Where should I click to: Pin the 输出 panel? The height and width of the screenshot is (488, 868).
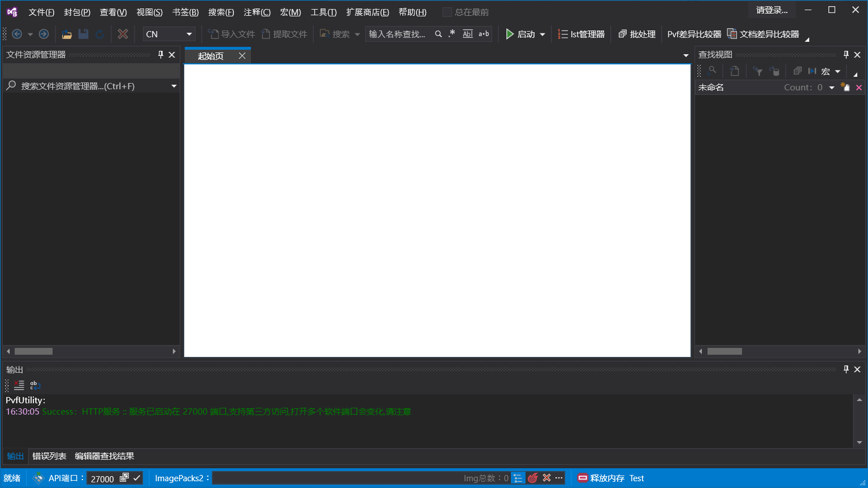(846, 369)
